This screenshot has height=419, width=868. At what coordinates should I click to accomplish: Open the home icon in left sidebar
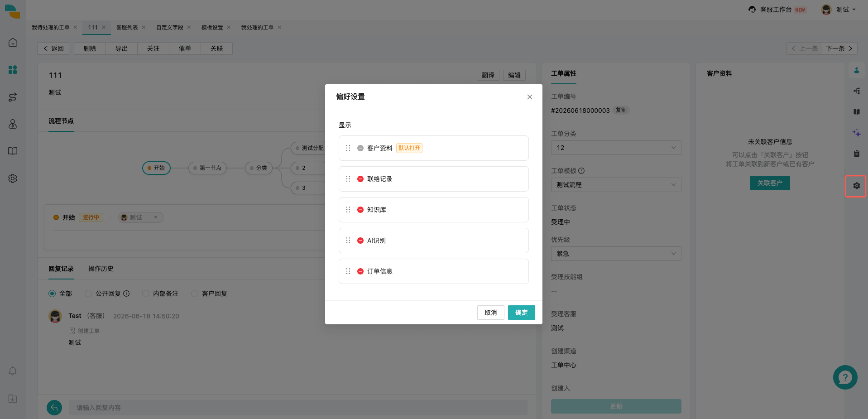(13, 43)
